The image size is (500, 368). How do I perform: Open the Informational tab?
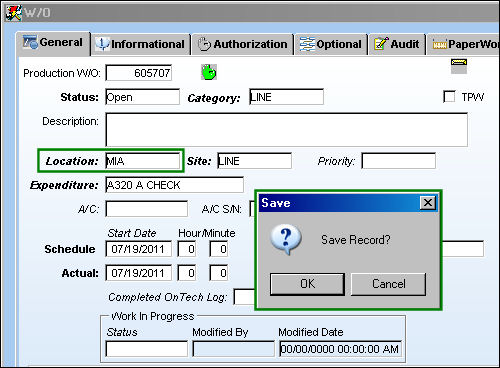(x=141, y=44)
